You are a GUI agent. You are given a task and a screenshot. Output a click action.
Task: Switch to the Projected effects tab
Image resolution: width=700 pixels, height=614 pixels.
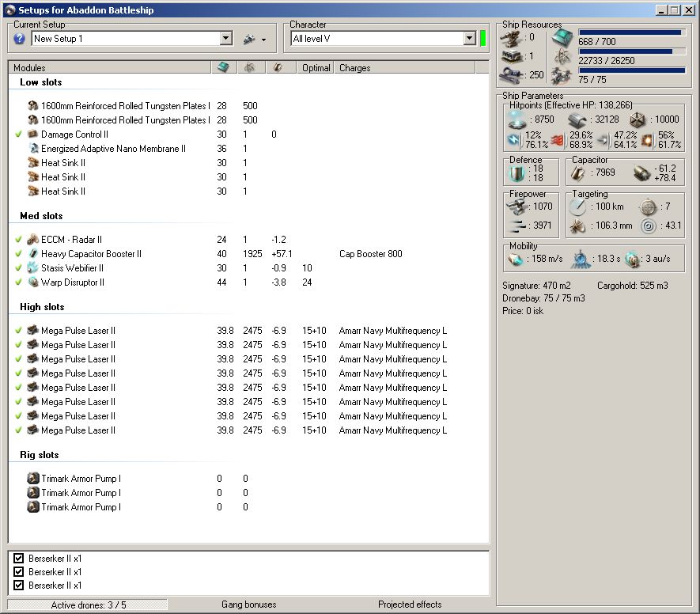click(409, 605)
